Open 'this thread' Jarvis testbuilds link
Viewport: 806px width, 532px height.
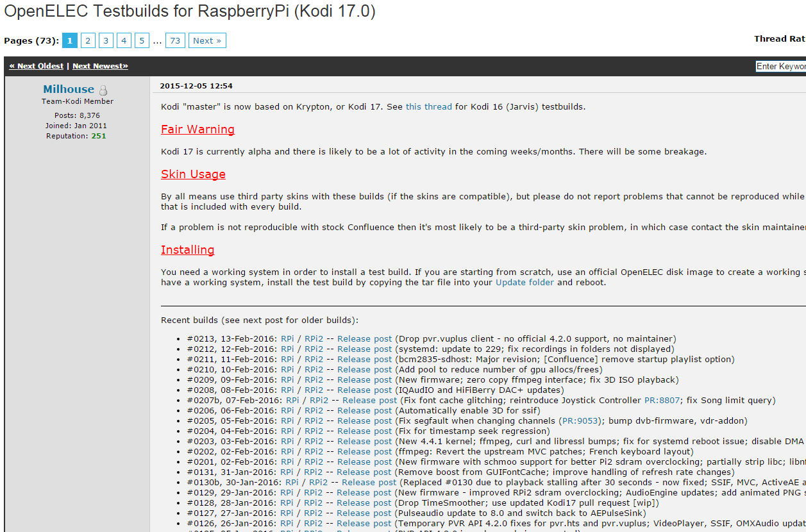pyautogui.click(x=429, y=106)
